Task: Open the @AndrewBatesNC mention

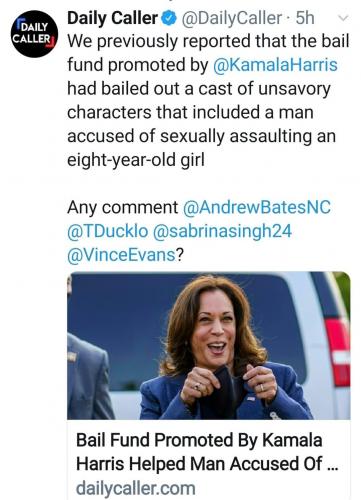Action: click(x=257, y=207)
